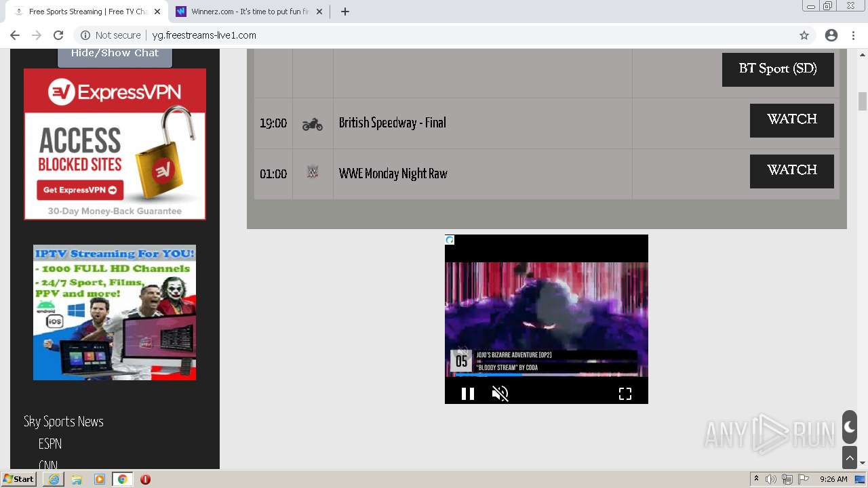Click the 19:00 time cell
This screenshot has width=868, height=488.
point(273,123)
